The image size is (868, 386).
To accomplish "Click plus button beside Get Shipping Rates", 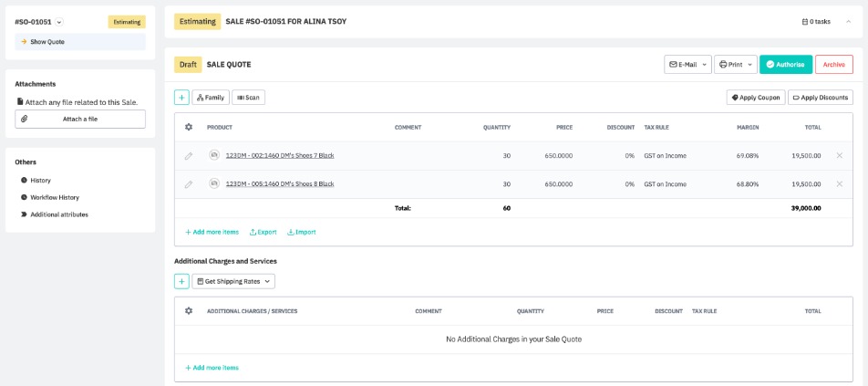I will pyautogui.click(x=181, y=281).
